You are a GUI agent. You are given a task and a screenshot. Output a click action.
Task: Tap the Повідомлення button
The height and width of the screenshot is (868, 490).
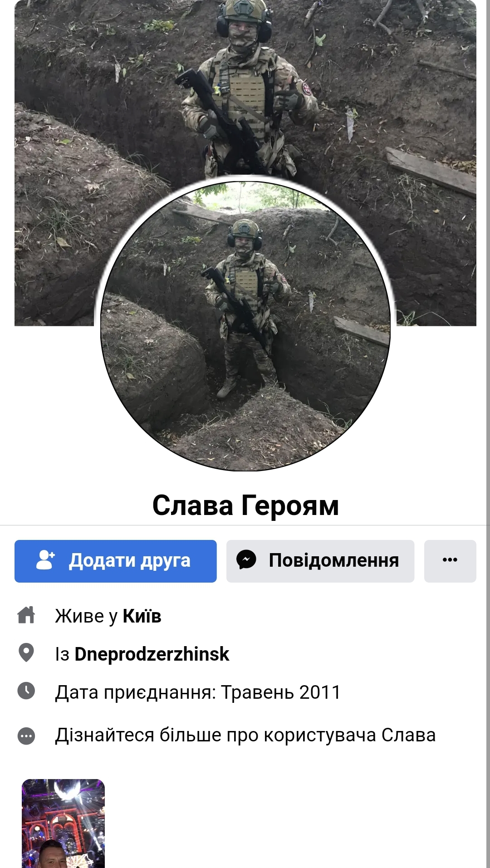click(x=320, y=561)
